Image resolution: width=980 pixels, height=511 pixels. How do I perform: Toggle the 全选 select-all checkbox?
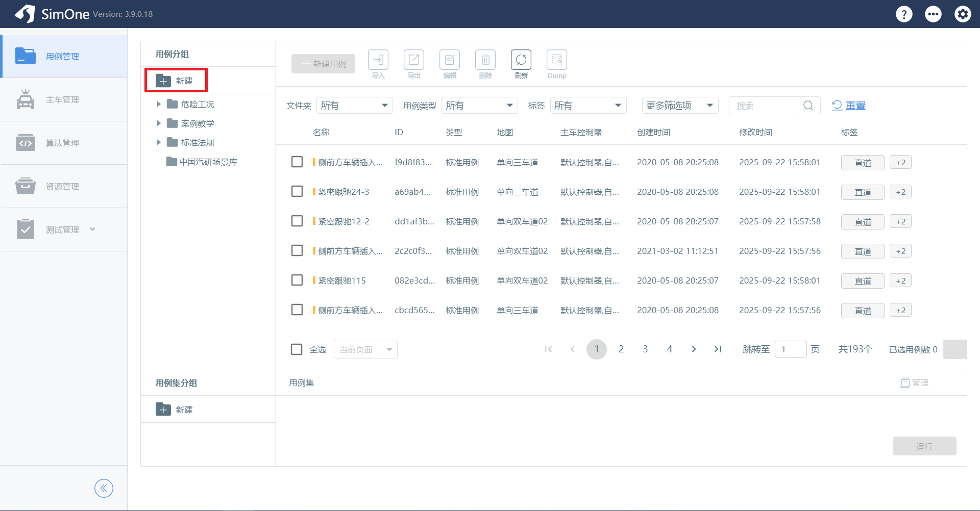(x=297, y=349)
